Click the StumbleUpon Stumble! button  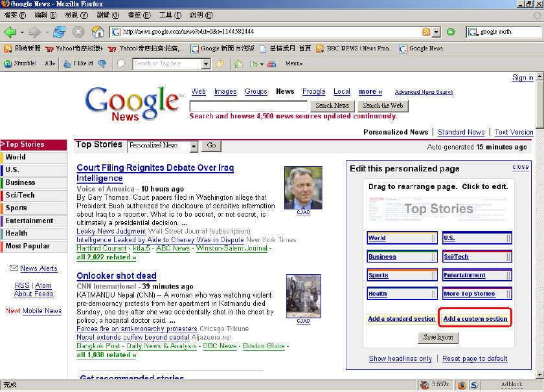click(x=20, y=63)
